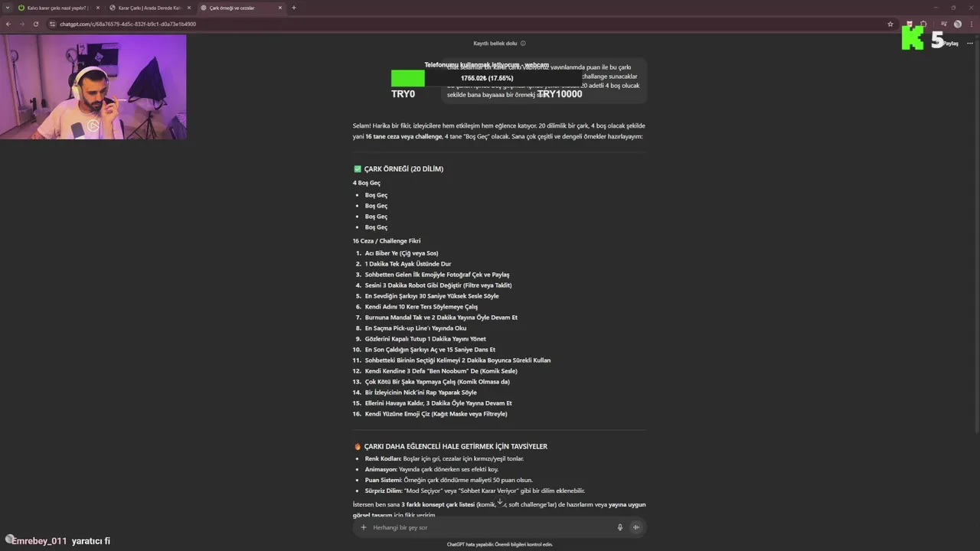The image size is (980, 551).
Task: Close the 'Çark örneği ve cezalar' tab
Action: coord(280,8)
